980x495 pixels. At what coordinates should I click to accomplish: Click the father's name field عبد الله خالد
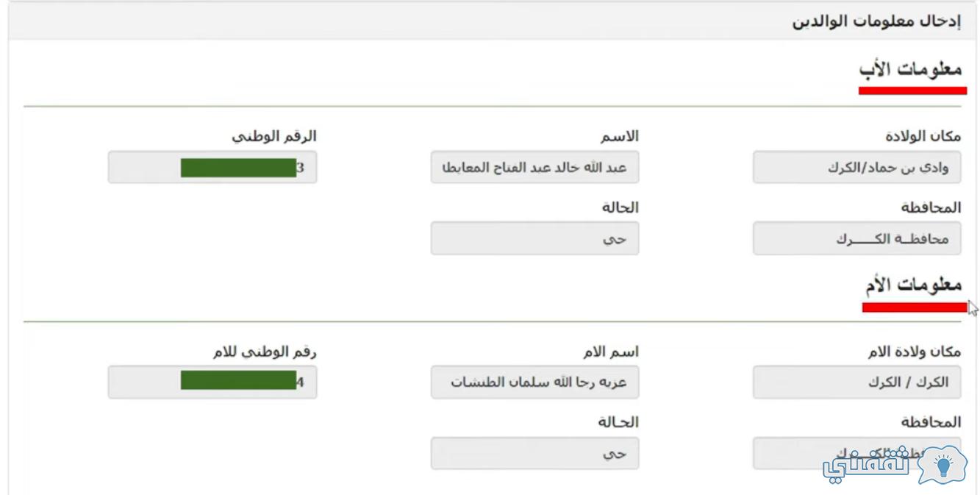(534, 168)
